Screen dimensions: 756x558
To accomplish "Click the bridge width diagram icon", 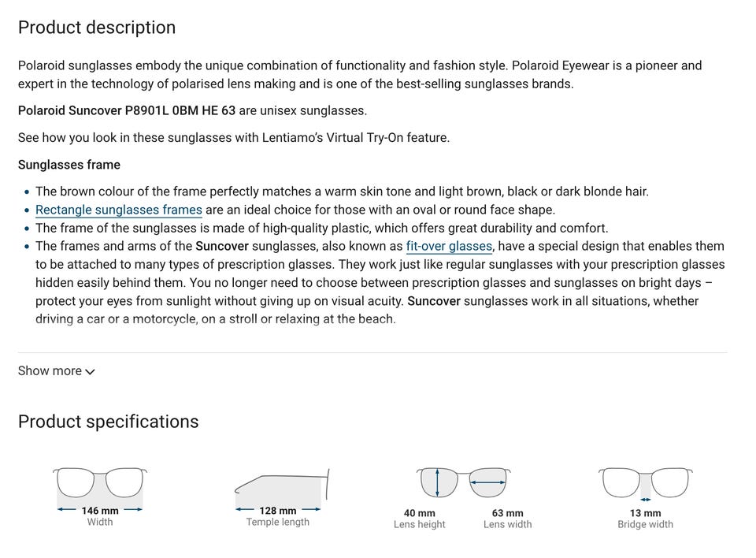I will (x=645, y=483).
